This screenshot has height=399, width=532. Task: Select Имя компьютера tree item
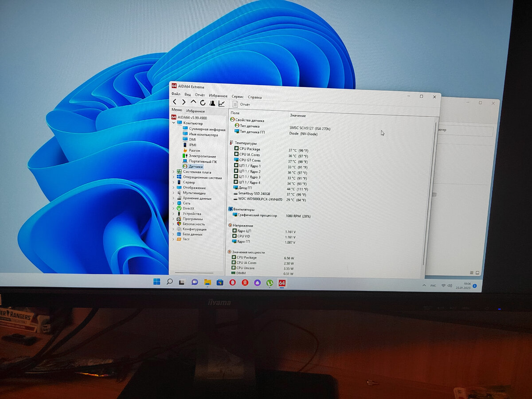tap(200, 134)
